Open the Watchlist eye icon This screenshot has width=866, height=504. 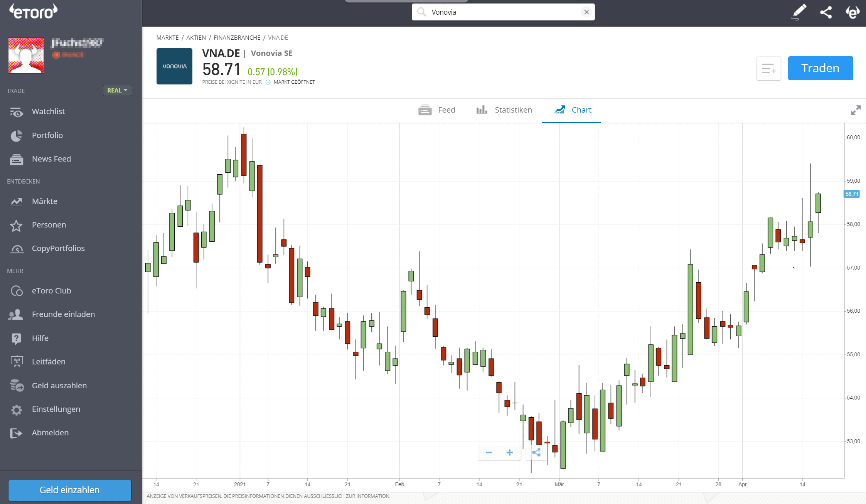coord(17,112)
